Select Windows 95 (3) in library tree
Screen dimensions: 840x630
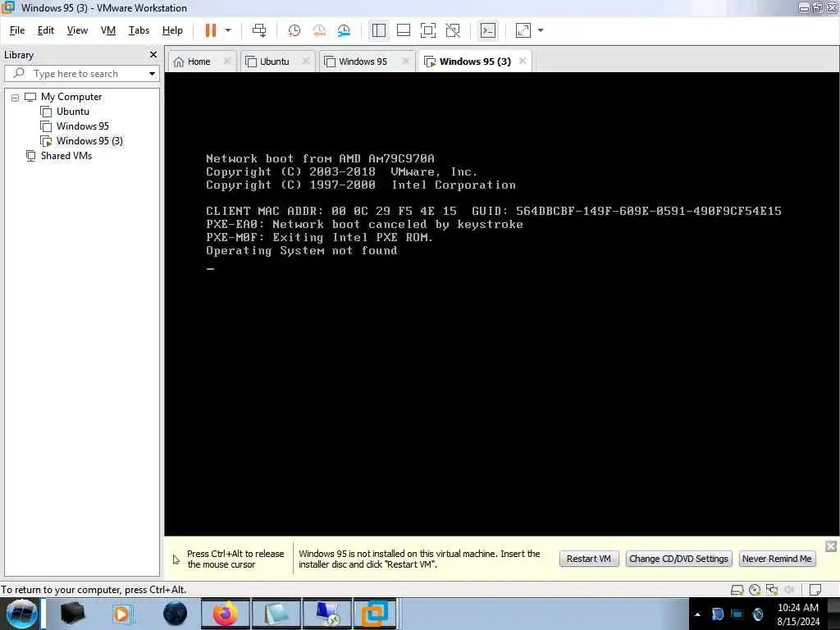pyautogui.click(x=89, y=141)
